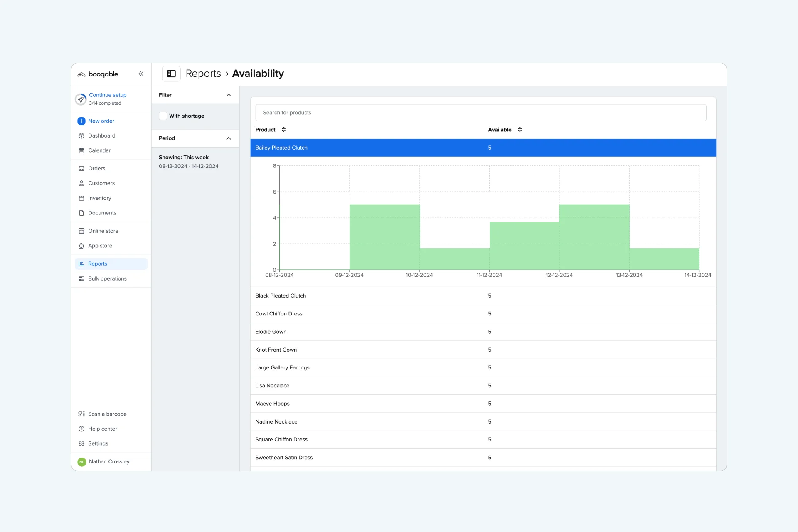Click the Inventory icon in sidebar
This screenshot has height=532, width=798.
81,198
